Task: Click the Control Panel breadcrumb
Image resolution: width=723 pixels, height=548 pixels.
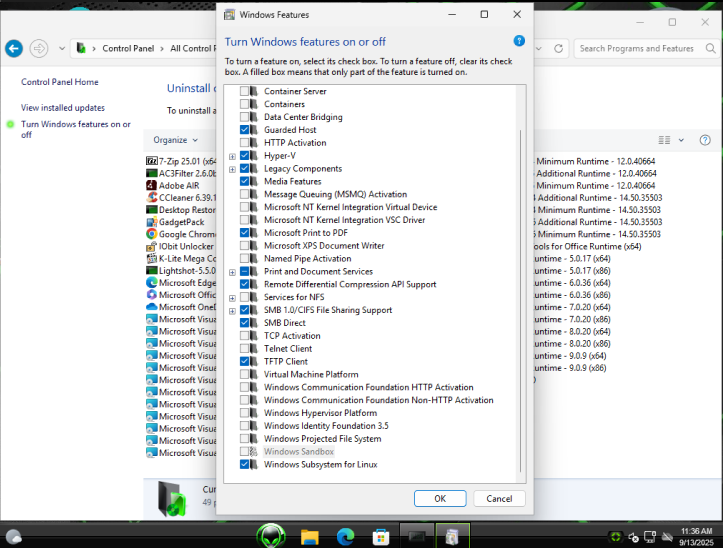Action: [x=128, y=48]
